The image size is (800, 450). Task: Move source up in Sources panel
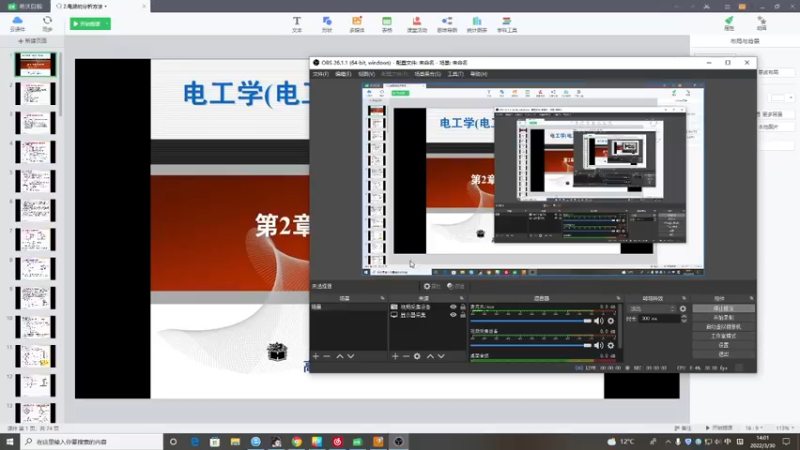click(430, 356)
